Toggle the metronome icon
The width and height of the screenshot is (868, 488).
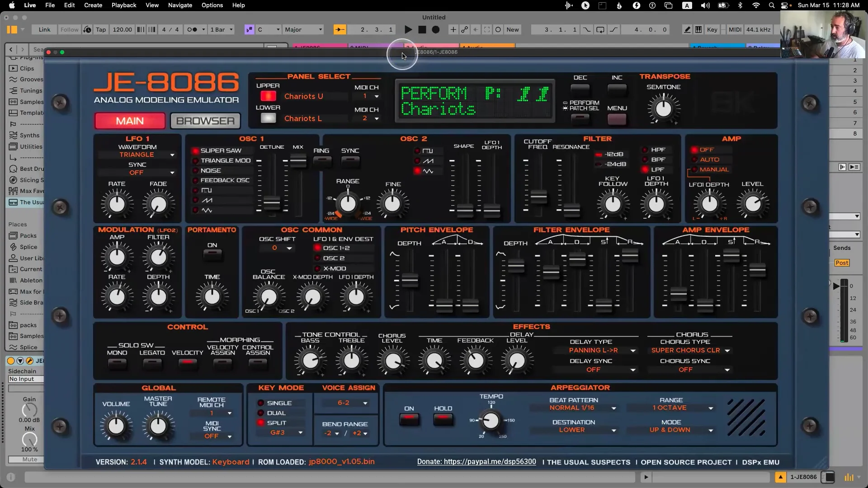[192, 30]
